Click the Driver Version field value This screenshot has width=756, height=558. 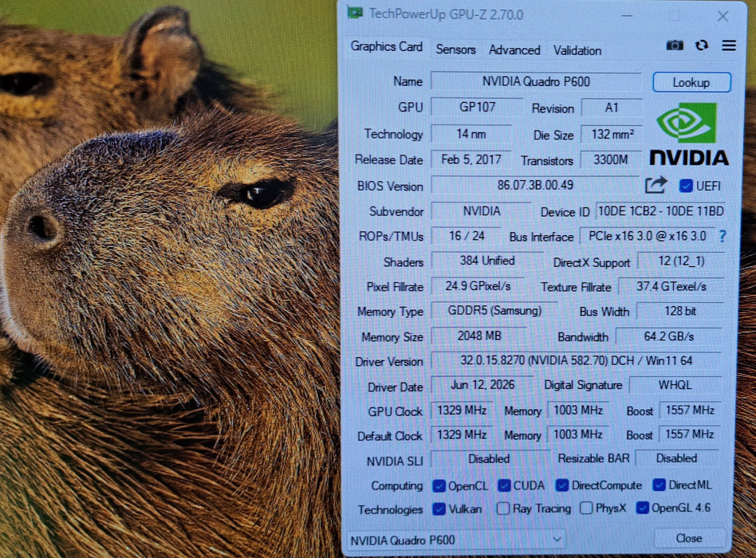coord(576,360)
